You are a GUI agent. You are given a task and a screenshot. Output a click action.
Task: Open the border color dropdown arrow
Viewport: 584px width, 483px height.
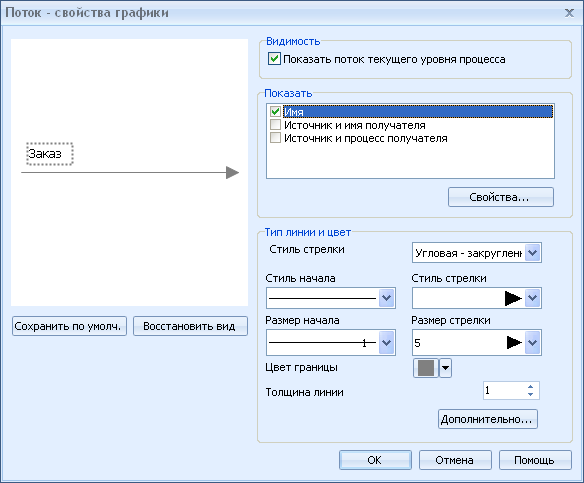pyautogui.click(x=445, y=368)
